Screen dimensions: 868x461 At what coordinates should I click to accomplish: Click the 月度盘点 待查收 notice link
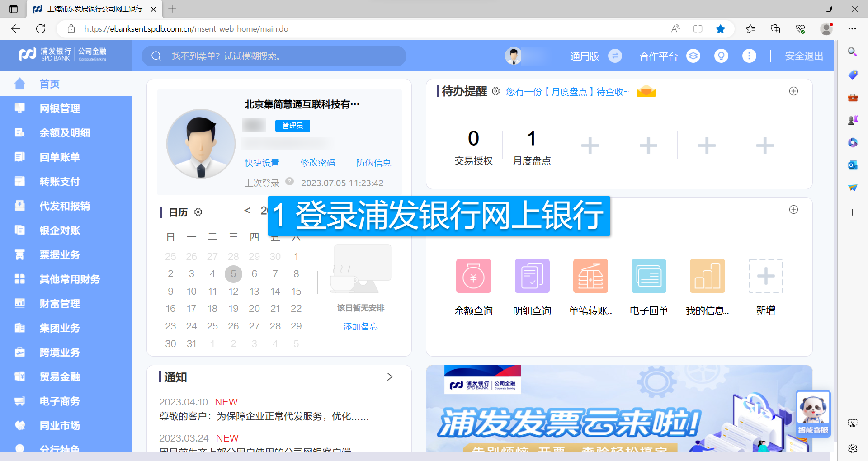pos(567,92)
